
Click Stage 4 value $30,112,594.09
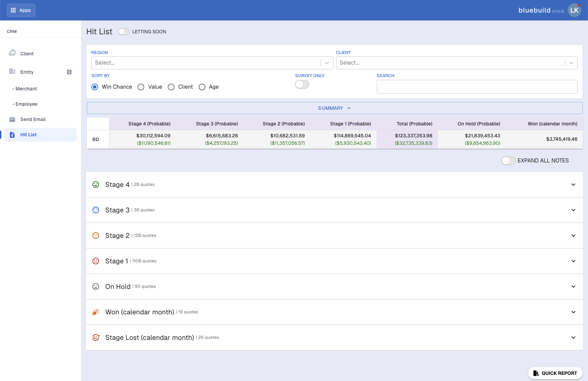point(153,136)
